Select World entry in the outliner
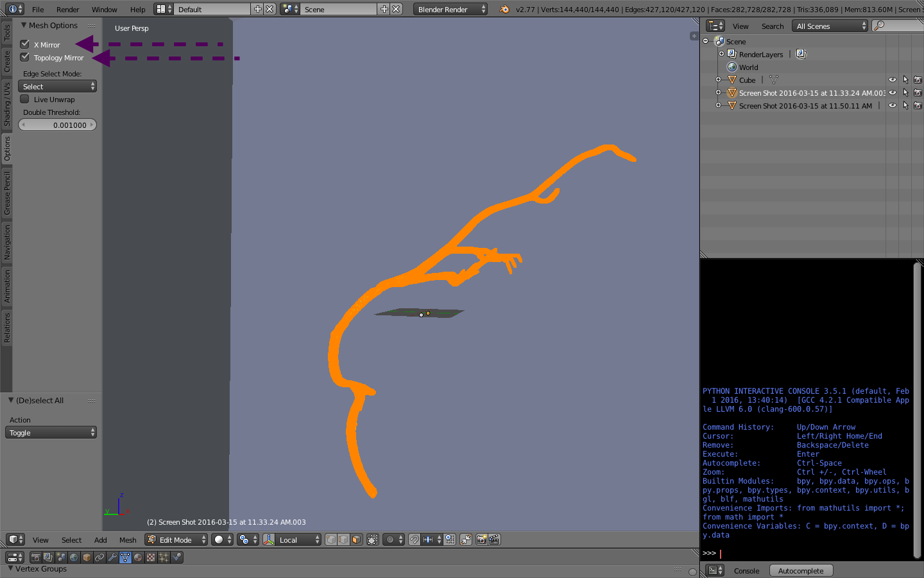 [748, 67]
